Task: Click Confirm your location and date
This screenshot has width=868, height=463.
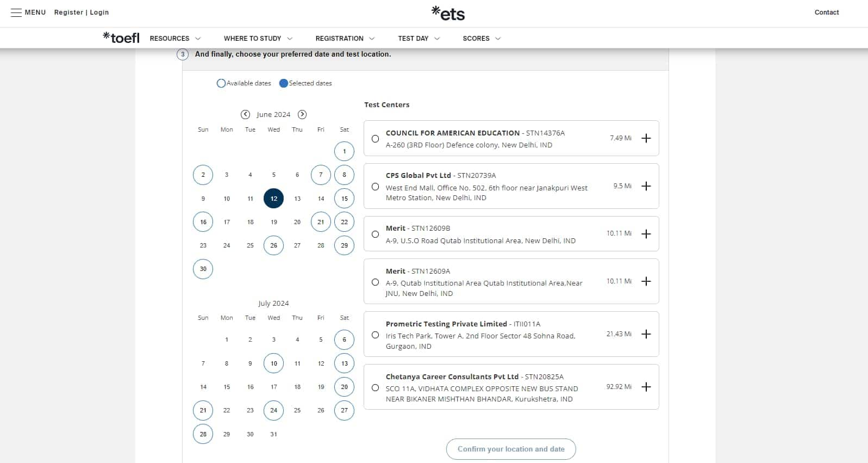Action: pos(511,449)
